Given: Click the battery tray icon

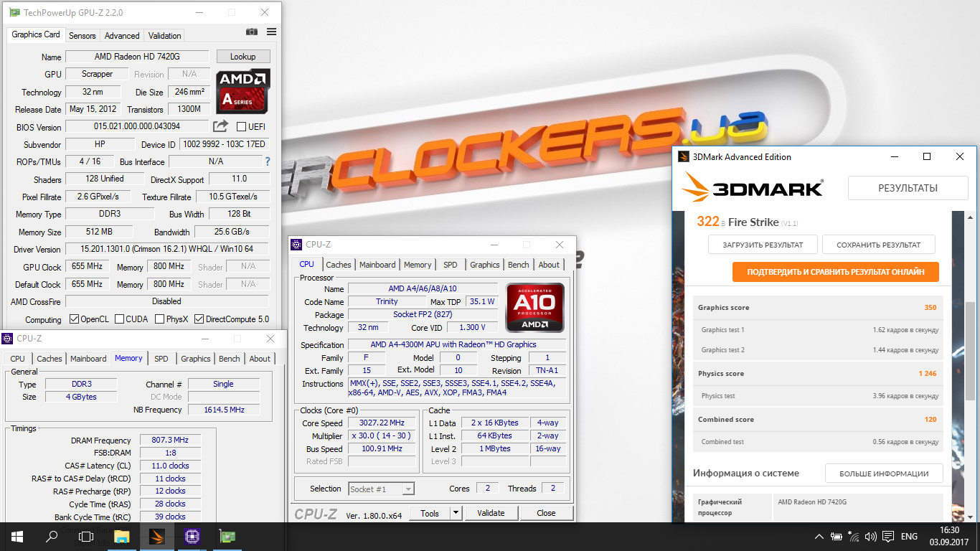Looking at the screenshot, I should click(837, 537).
